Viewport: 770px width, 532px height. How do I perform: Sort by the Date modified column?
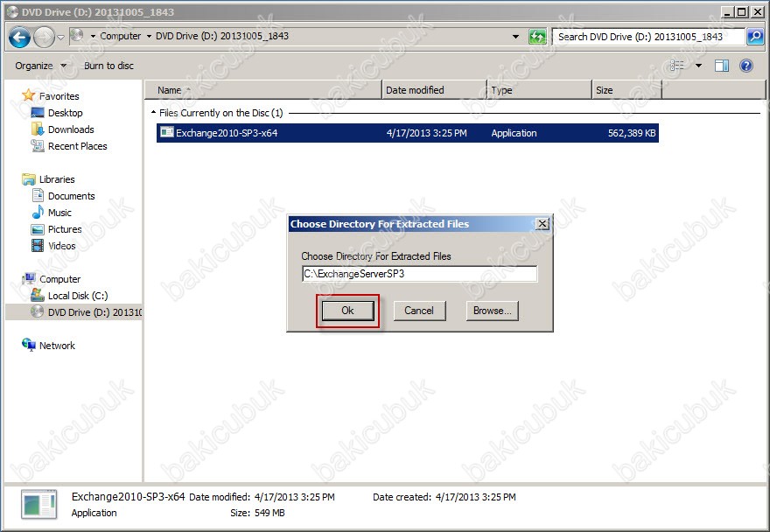click(x=434, y=90)
